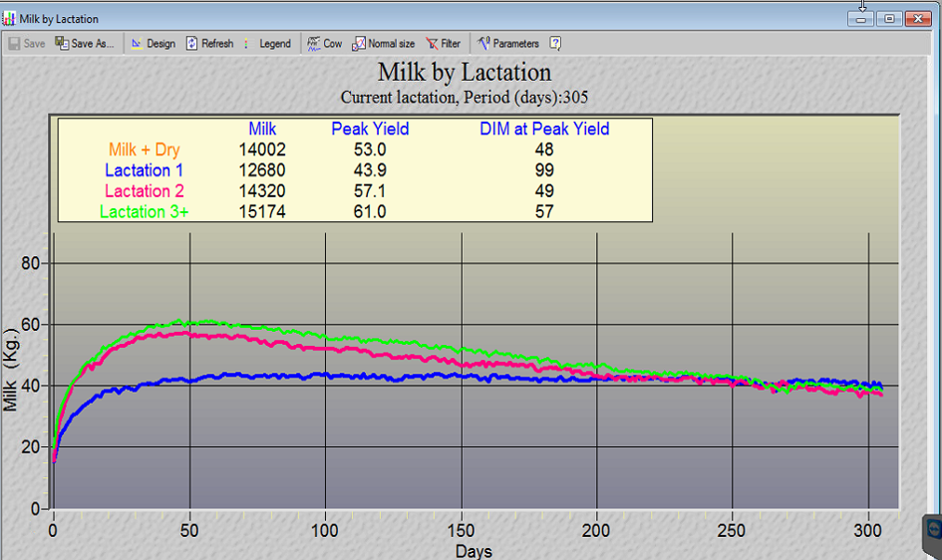Select the milk value 12680
Image resolution: width=942 pixels, height=560 pixels.
tap(262, 170)
